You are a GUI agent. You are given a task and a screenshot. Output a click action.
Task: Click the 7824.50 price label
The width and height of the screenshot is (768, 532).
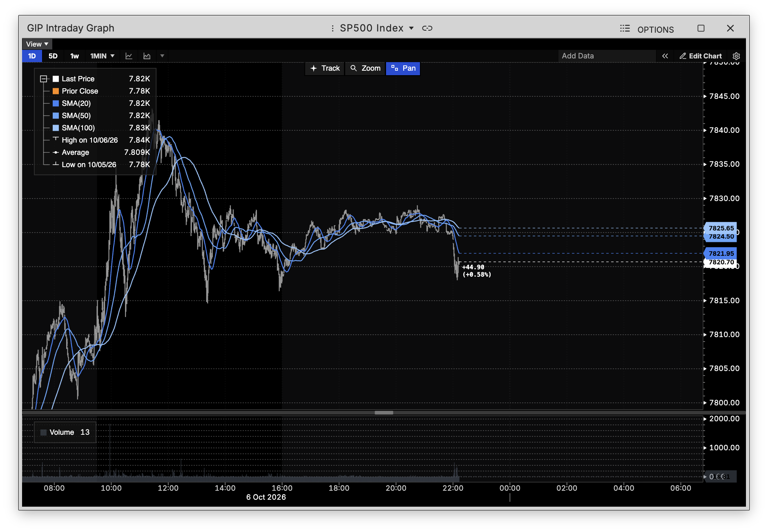pyautogui.click(x=721, y=237)
